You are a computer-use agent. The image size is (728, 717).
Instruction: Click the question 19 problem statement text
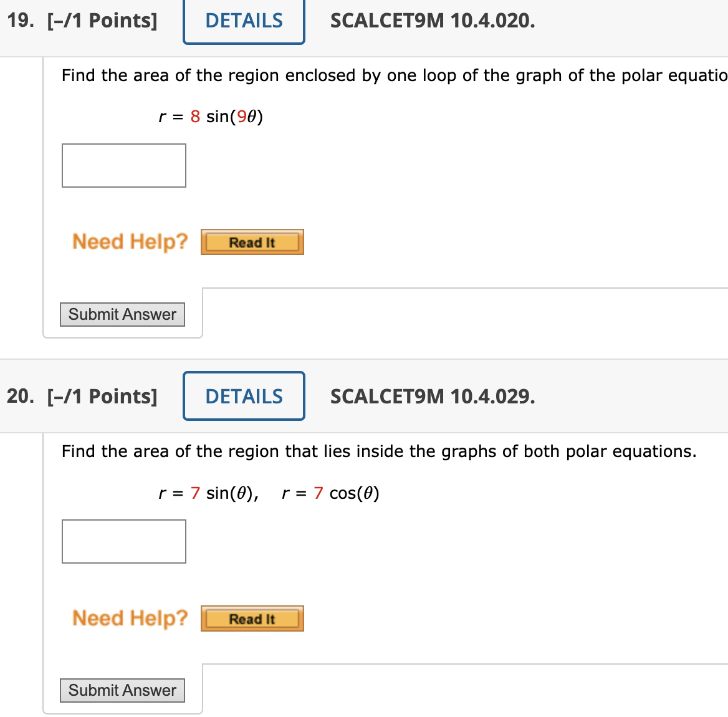point(374,75)
